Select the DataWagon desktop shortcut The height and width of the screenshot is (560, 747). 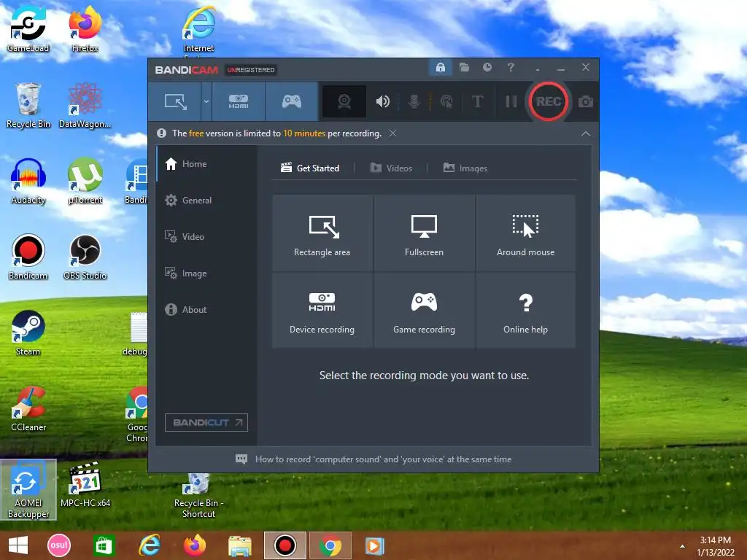pyautogui.click(x=85, y=105)
